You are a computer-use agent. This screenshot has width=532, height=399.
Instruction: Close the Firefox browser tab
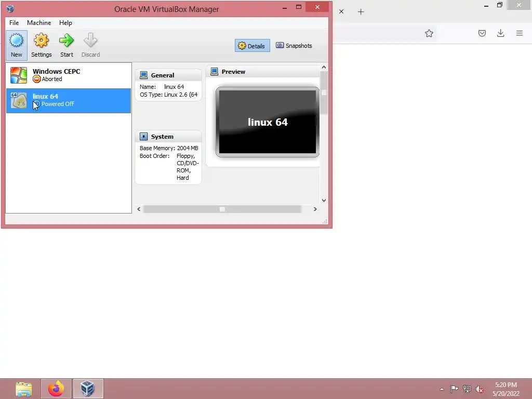(341, 11)
